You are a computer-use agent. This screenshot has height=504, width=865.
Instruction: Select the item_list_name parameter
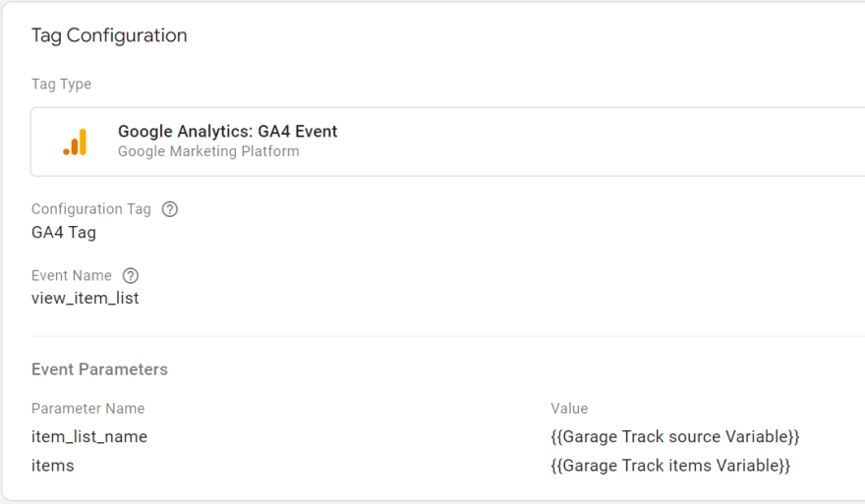tap(89, 436)
